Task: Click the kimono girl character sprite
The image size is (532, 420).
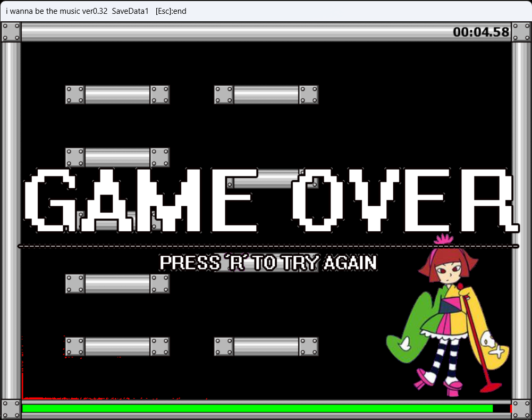Action: pyautogui.click(x=448, y=315)
